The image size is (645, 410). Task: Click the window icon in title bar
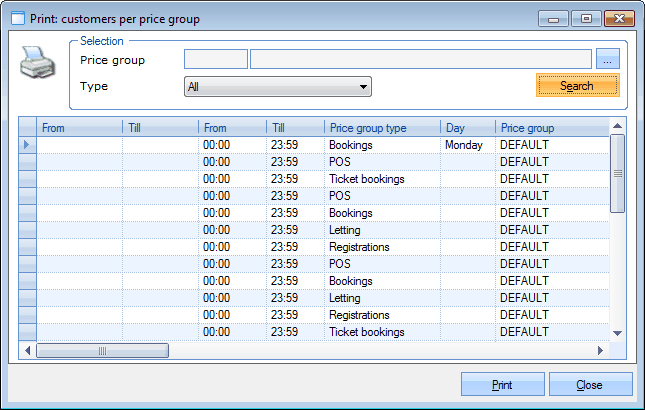click(17, 18)
